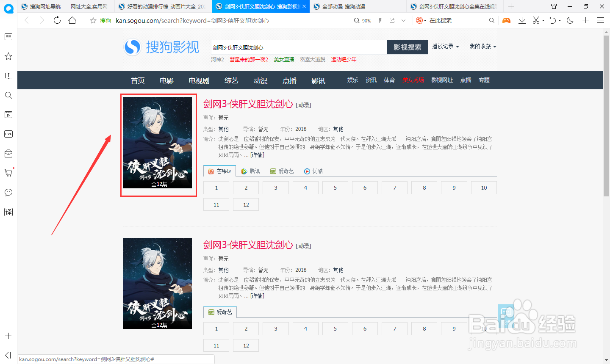Expand screenshot tool options arrow

coord(543,21)
